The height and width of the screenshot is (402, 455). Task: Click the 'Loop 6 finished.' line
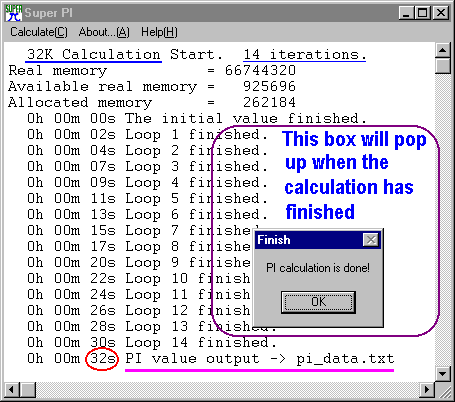pyautogui.click(x=147, y=214)
